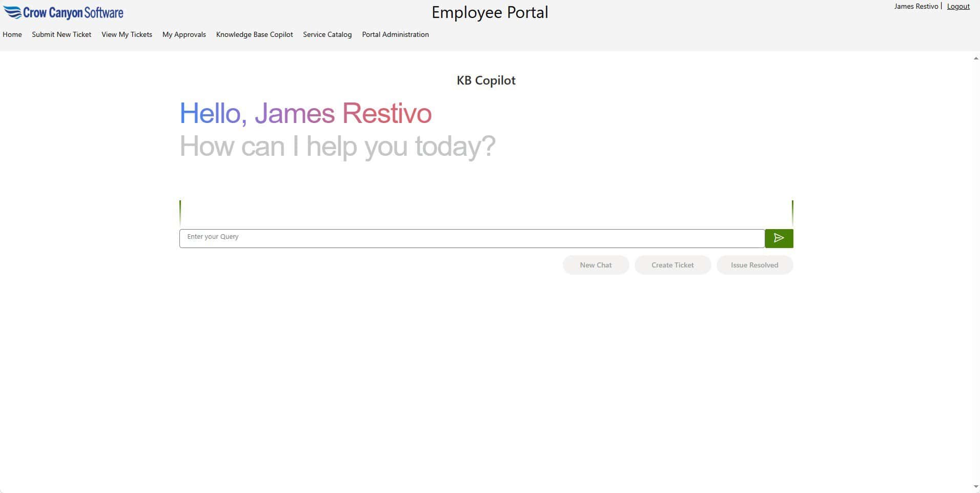
Task: Click the Logout link
Action: tap(958, 7)
